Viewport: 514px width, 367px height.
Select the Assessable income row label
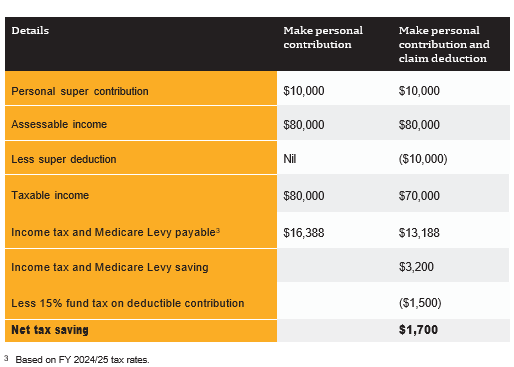(x=59, y=124)
